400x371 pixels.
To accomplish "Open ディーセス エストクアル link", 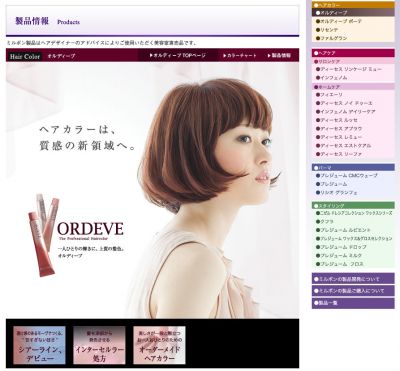I will coord(343,146).
